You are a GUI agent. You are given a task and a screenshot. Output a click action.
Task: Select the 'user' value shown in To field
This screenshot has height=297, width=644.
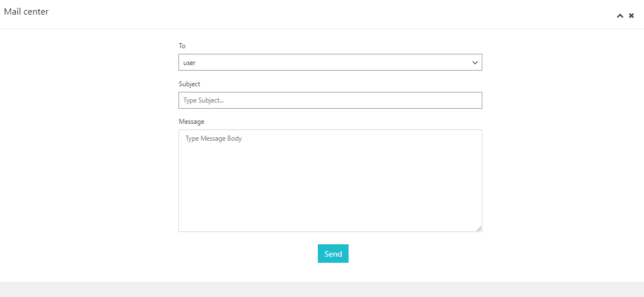coord(190,63)
